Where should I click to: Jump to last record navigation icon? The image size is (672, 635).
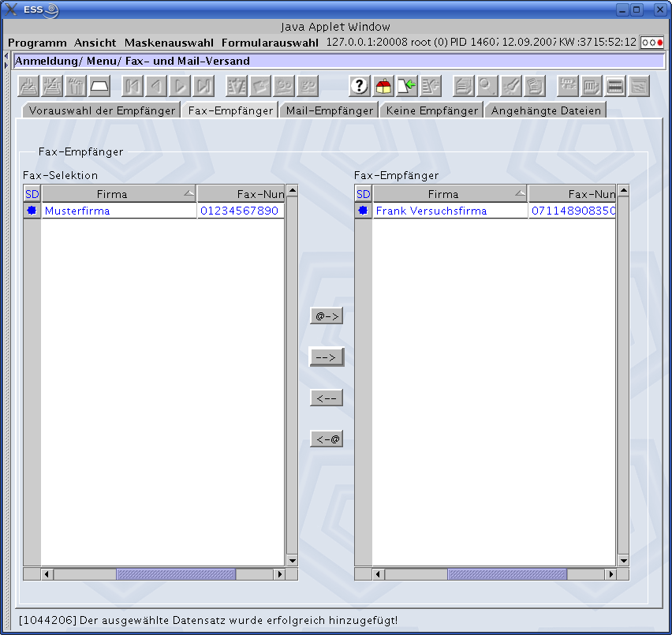click(204, 86)
